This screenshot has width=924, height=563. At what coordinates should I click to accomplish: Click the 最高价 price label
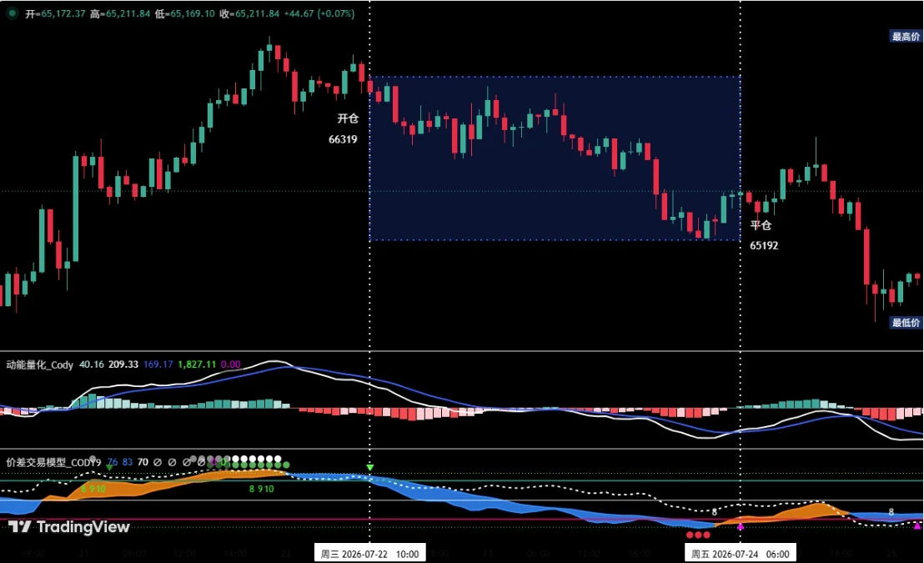point(905,37)
